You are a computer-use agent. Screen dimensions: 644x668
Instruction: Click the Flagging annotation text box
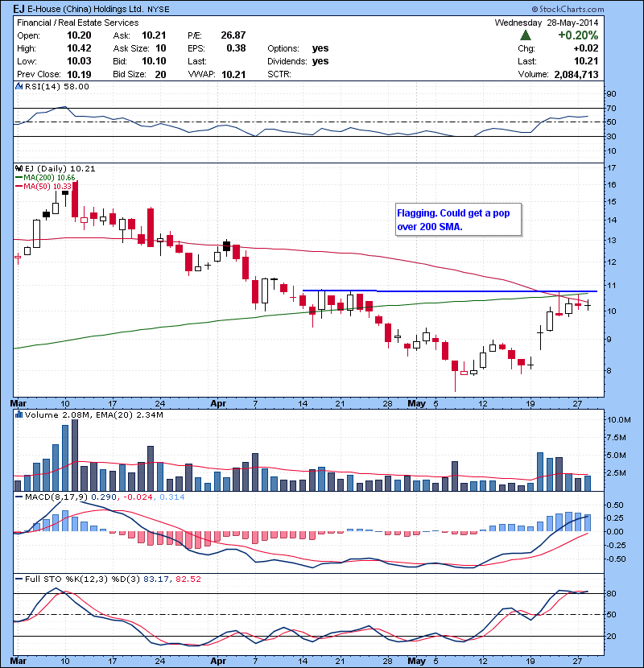click(458, 220)
